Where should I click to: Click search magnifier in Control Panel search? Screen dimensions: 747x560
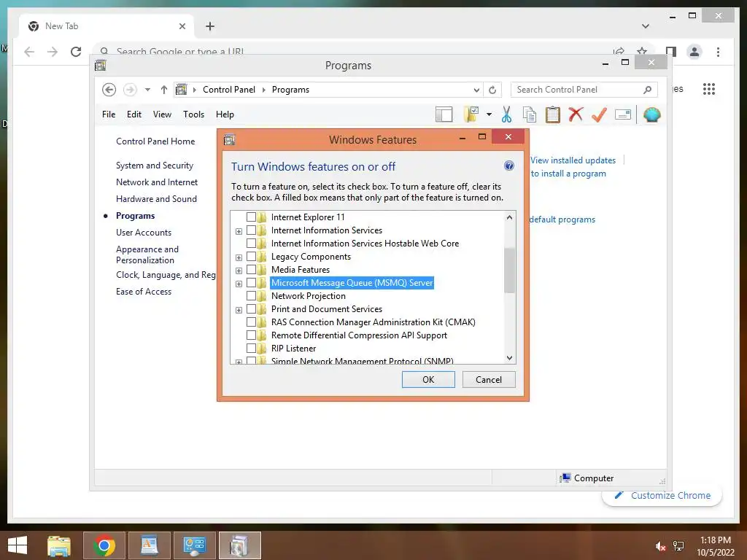click(x=647, y=90)
